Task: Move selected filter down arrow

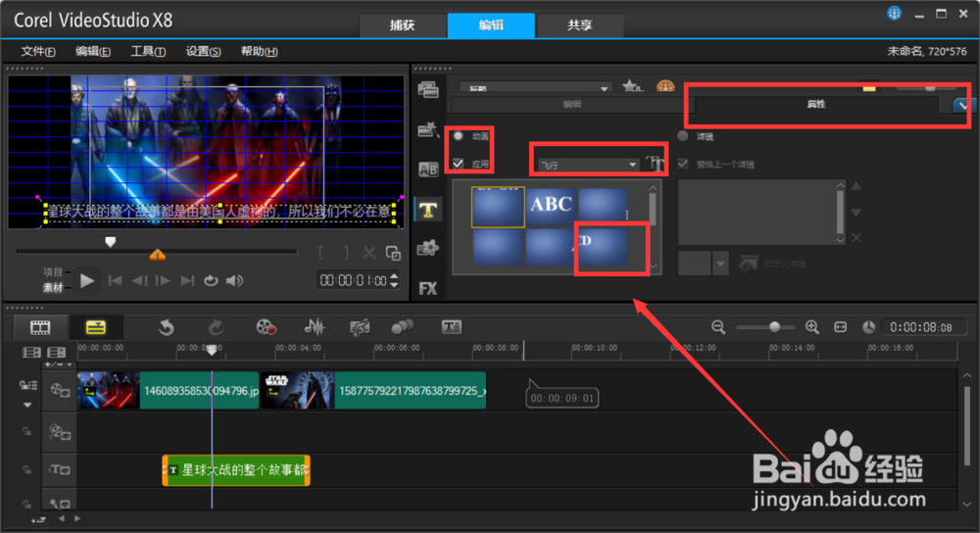Action: (x=857, y=213)
